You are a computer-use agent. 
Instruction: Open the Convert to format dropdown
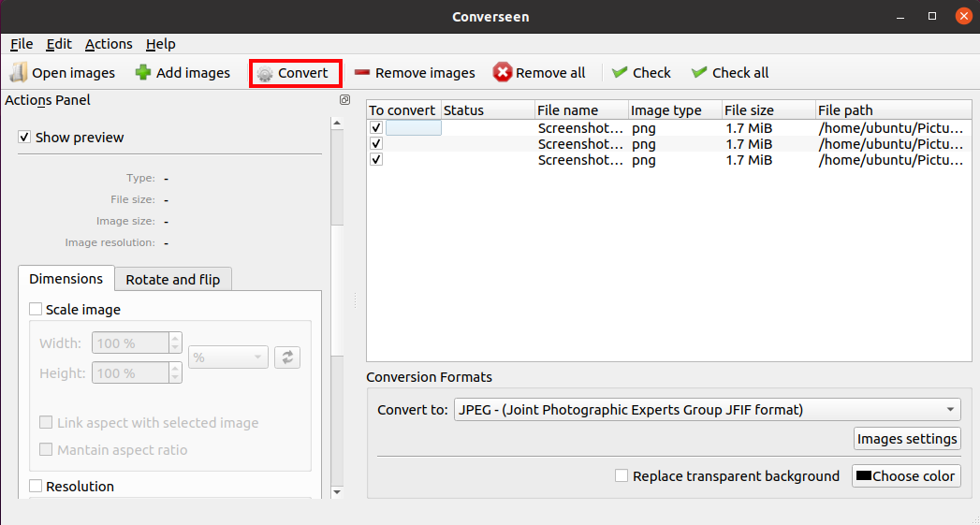(x=708, y=410)
